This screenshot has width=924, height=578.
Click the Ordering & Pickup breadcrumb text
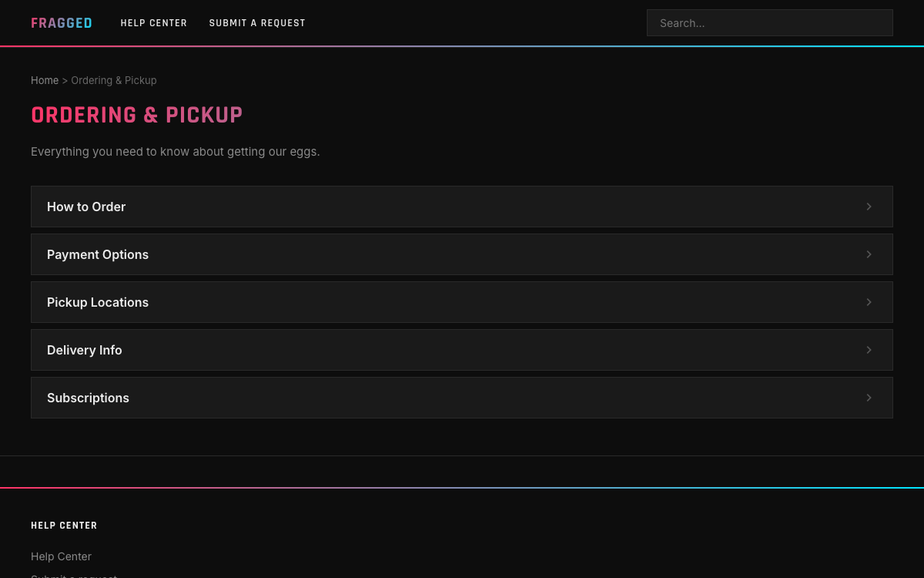pyautogui.click(x=114, y=80)
